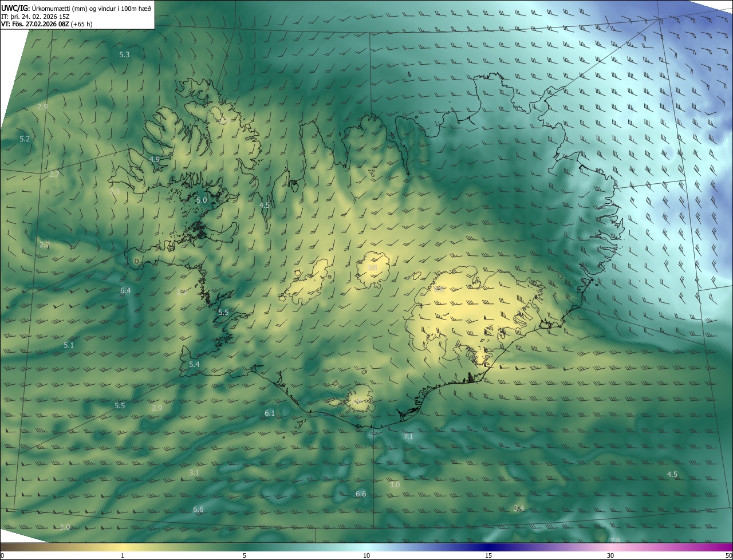Click the 5.0 value label on map
733x560 pixels.
point(201,200)
